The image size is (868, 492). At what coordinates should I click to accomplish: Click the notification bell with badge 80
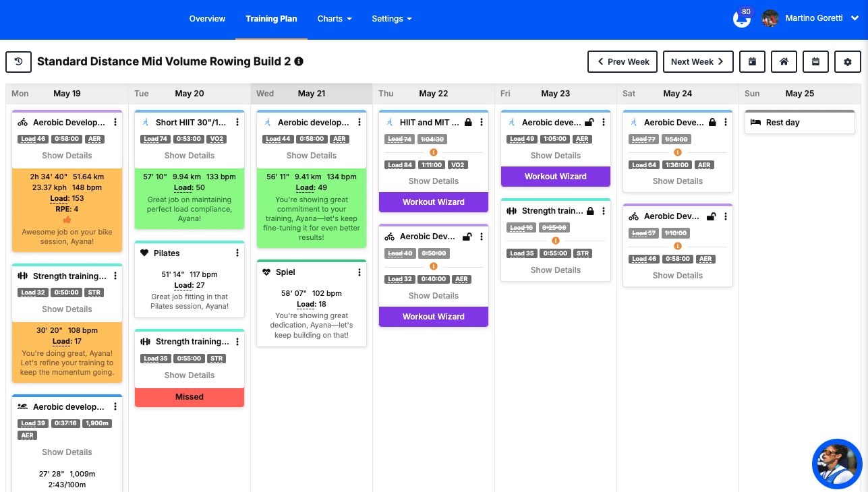tap(742, 18)
